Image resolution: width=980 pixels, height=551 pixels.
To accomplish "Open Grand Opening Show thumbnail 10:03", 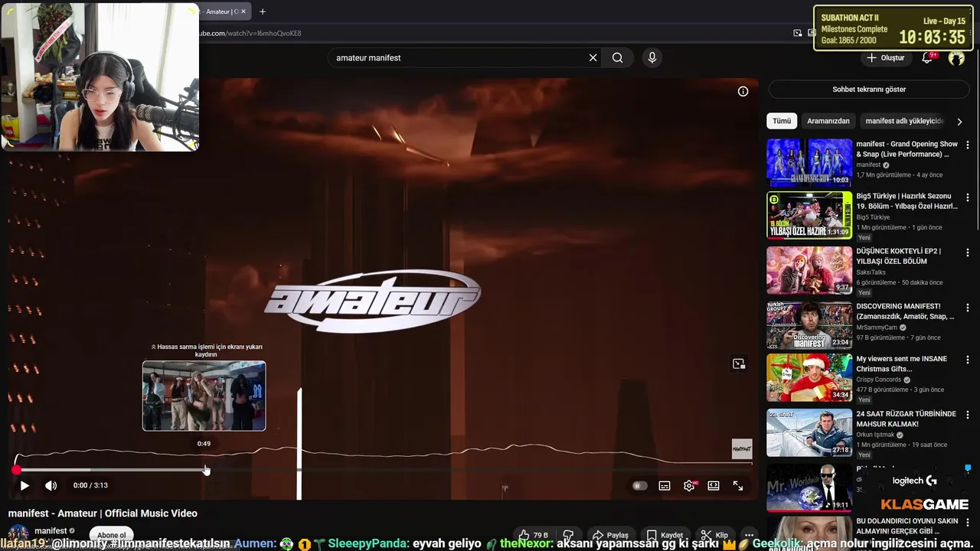I will tap(809, 162).
